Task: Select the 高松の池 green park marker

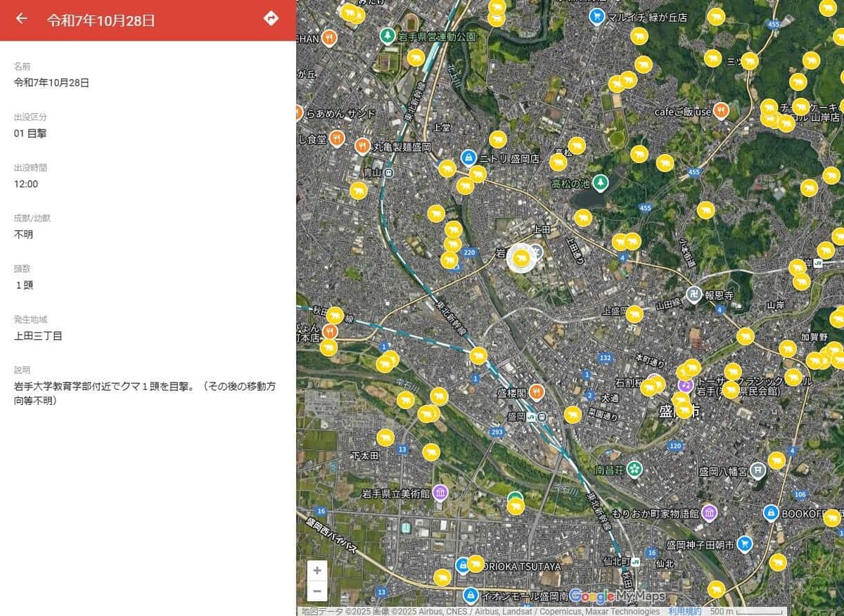Action: [599, 181]
